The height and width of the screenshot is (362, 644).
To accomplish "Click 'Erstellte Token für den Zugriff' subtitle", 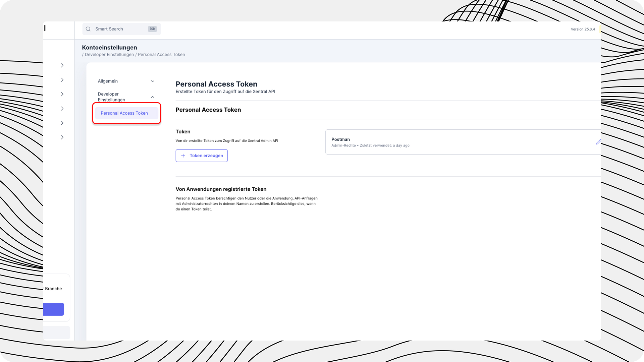I will [225, 92].
